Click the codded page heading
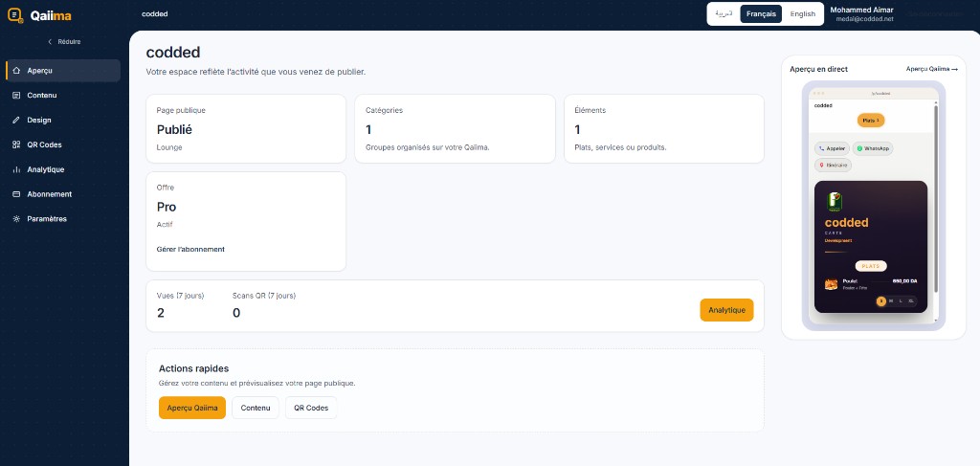The width and height of the screenshot is (980, 466). (173, 53)
